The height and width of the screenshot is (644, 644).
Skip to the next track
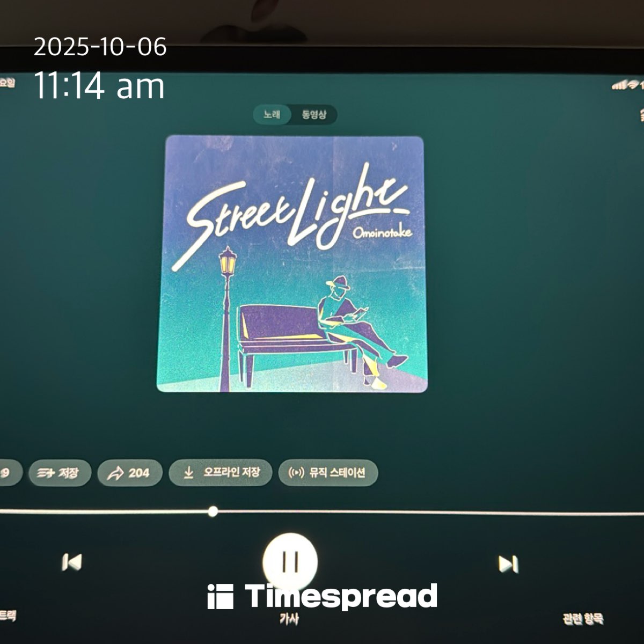point(508,564)
